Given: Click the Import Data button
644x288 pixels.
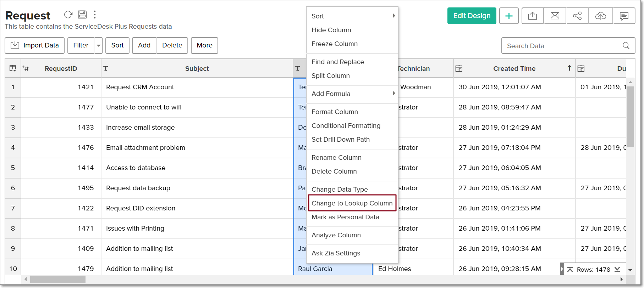Looking at the screenshot, I should [35, 45].
